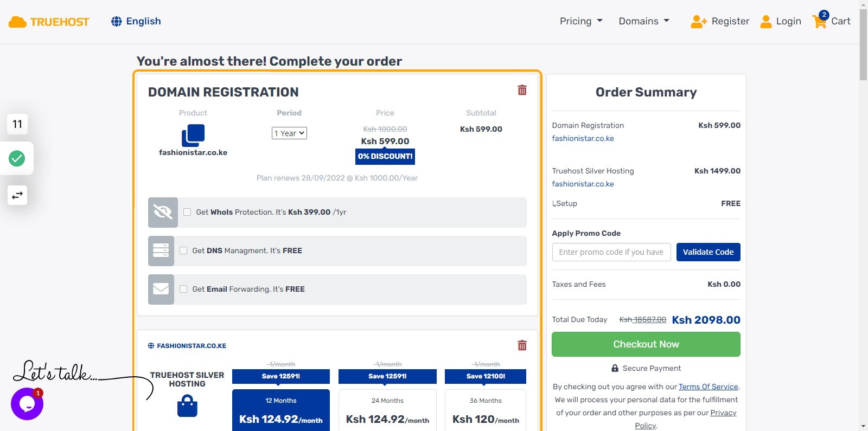Expand the Domains menu
Viewport: 868px width, 431px height.
pos(644,21)
